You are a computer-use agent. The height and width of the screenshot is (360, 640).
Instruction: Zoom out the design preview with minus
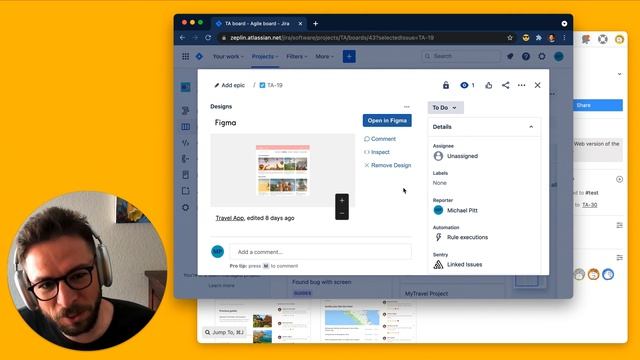click(x=342, y=213)
